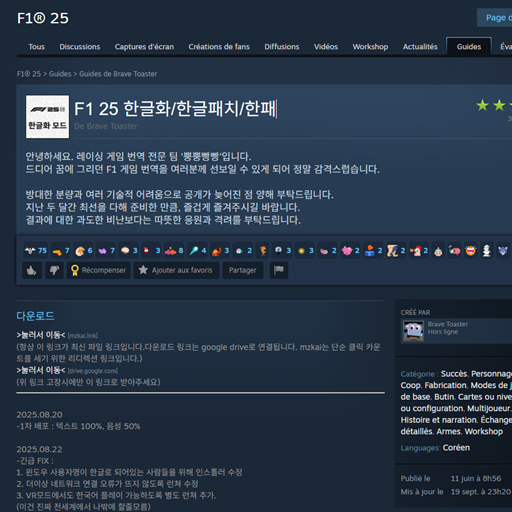Click the green star rating of the guide
This screenshot has height=512, width=512.
[494, 105]
